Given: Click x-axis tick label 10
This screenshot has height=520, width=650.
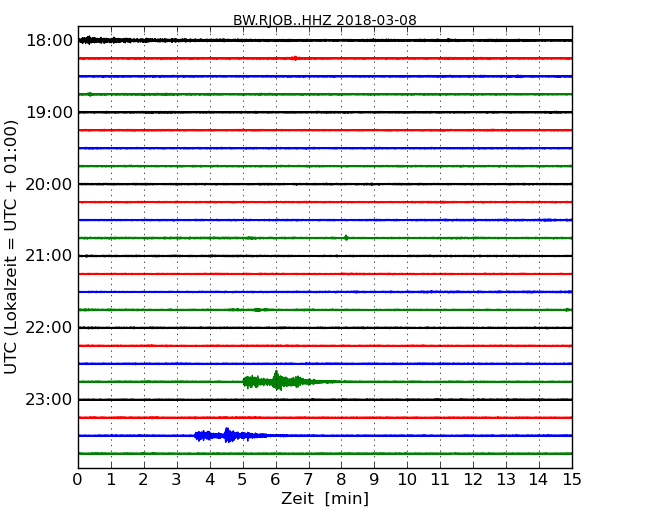Looking at the screenshot, I should click(x=407, y=480).
